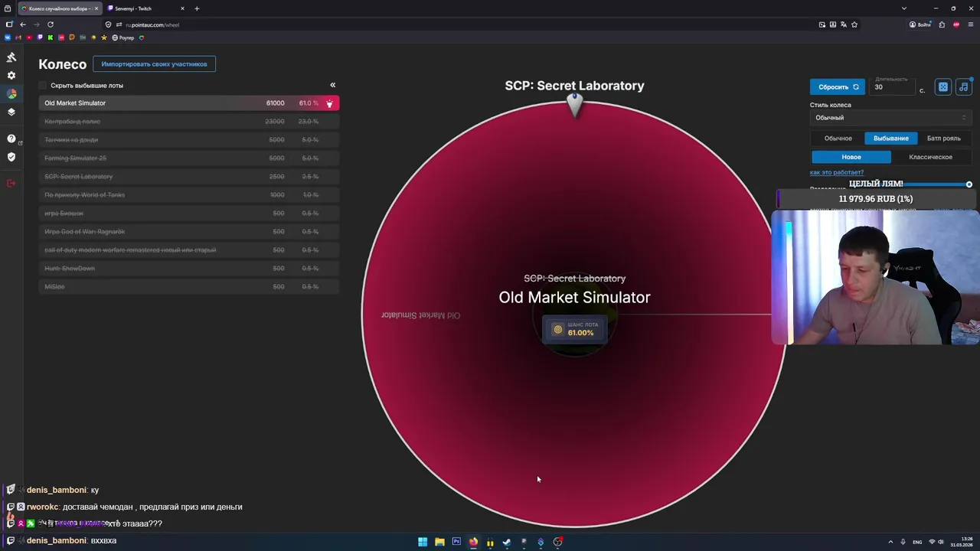This screenshot has height=551, width=980.
Task: Click the highlight icon on Old Market Simulator row
Action: pyautogui.click(x=330, y=103)
